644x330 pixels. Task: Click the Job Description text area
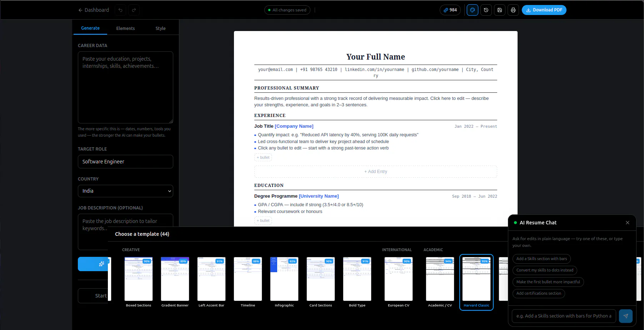[x=125, y=232]
